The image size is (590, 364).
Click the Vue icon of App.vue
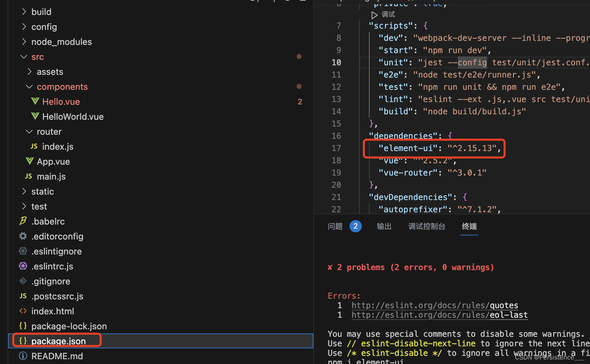pos(30,161)
